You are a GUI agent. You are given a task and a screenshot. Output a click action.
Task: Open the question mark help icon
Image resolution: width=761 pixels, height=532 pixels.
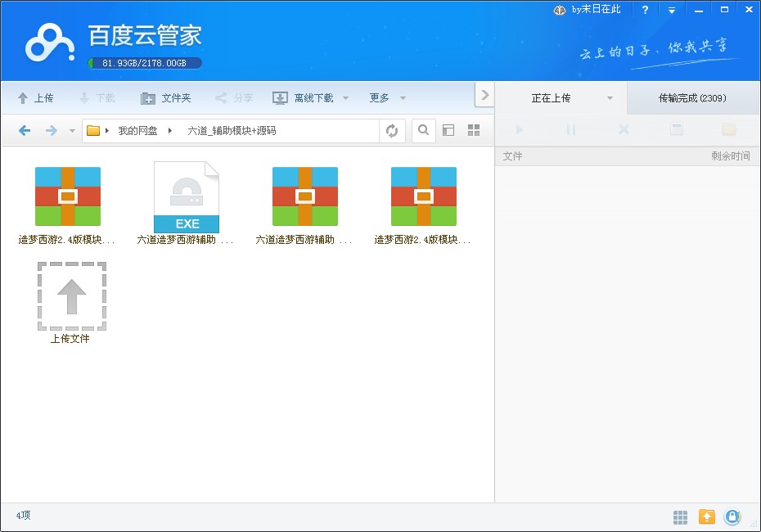(x=645, y=10)
